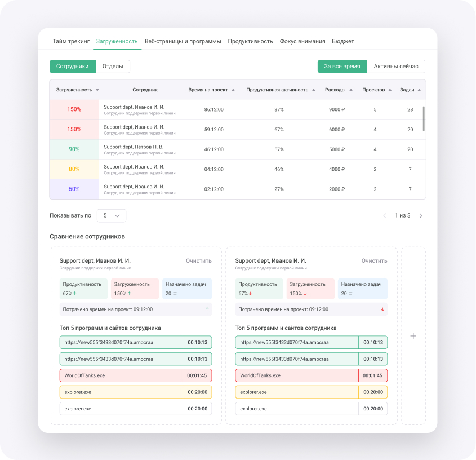Add another employee with plus icon

(413, 336)
